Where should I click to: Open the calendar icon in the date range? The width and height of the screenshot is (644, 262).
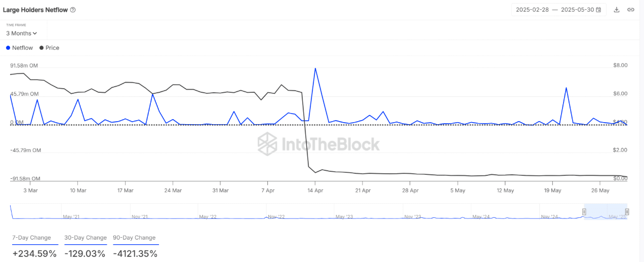click(x=599, y=10)
